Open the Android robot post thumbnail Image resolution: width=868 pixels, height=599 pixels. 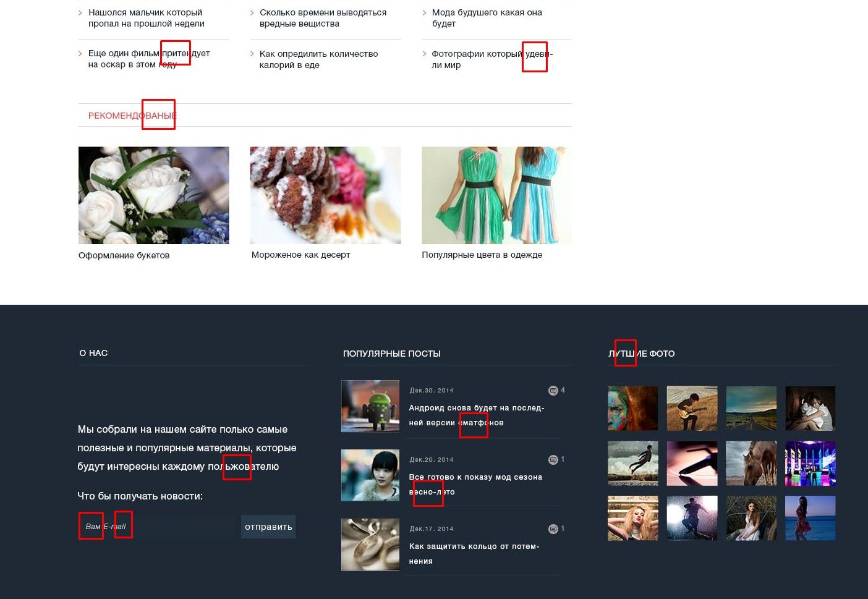point(370,406)
